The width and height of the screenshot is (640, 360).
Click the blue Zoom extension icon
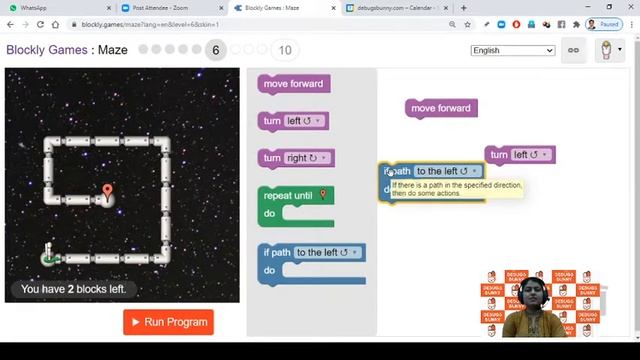(x=501, y=24)
